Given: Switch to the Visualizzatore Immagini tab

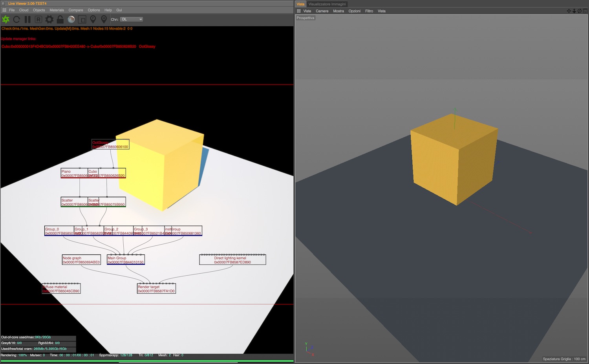Looking at the screenshot, I should click(327, 4).
